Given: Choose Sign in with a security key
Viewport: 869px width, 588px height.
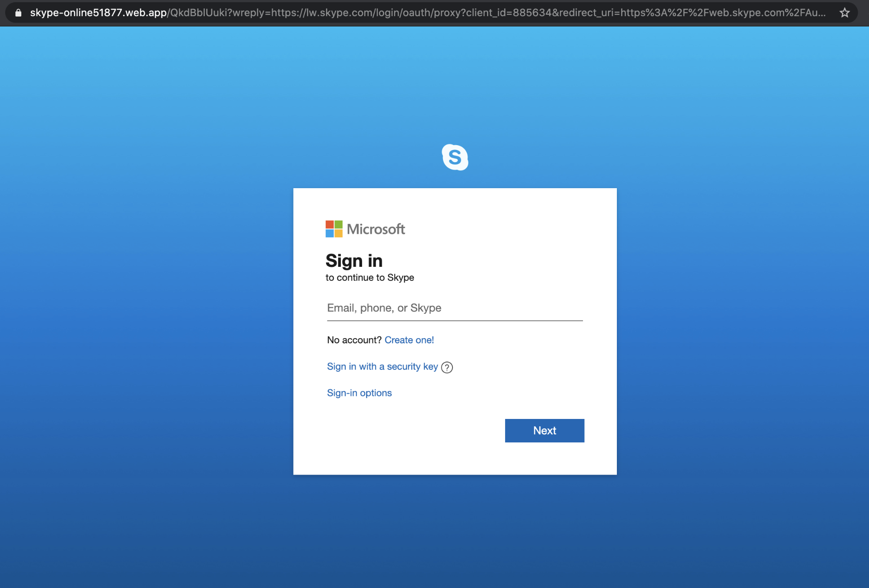Looking at the screenshot, I should (382, 367).
